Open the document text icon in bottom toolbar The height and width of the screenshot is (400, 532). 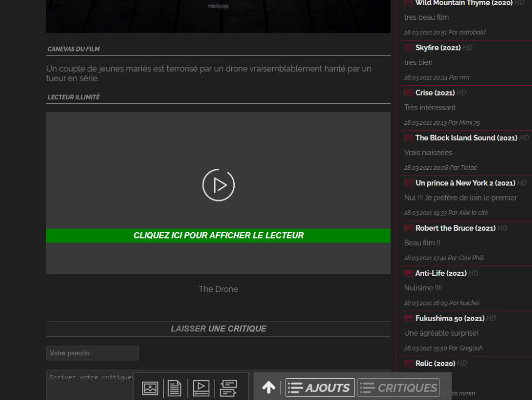tap(175, 388)
